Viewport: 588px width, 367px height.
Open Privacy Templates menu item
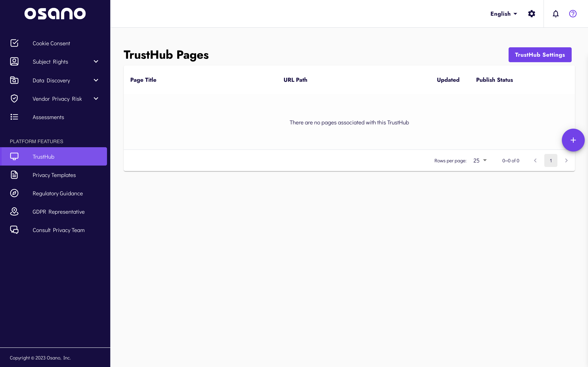click(54, 175)
